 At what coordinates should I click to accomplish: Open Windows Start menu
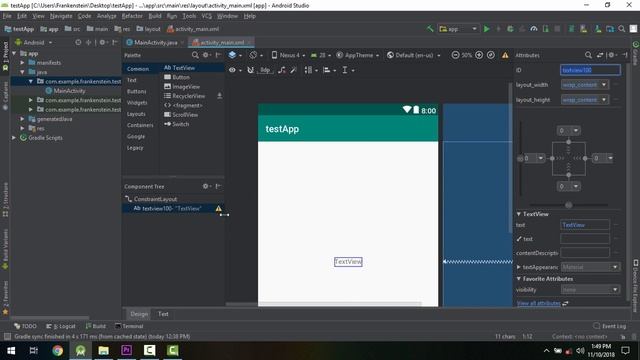[x=11, y=351]
